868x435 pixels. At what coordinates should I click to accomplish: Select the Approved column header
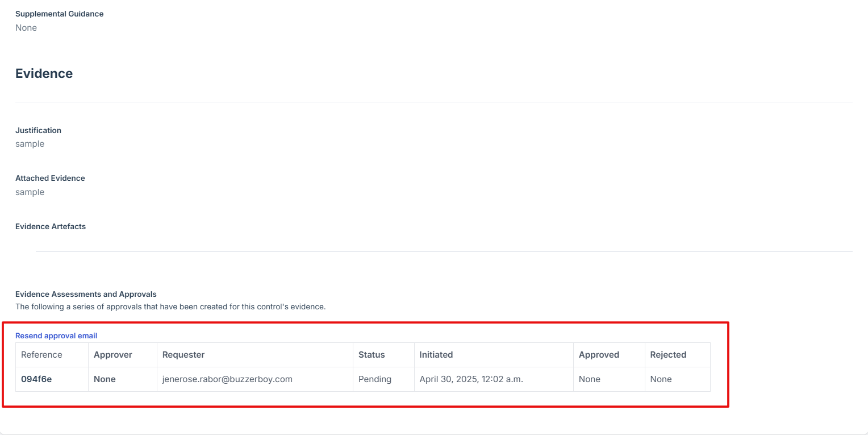click(x=599, y=355)
